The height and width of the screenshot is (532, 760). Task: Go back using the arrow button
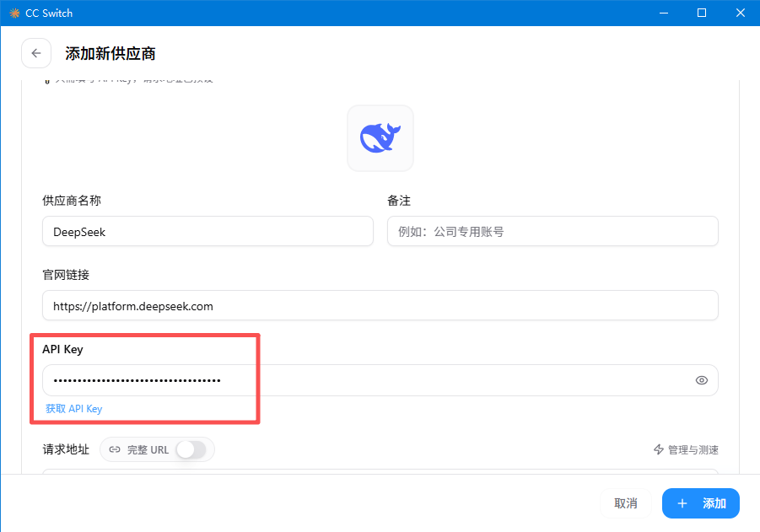[36, 53]
